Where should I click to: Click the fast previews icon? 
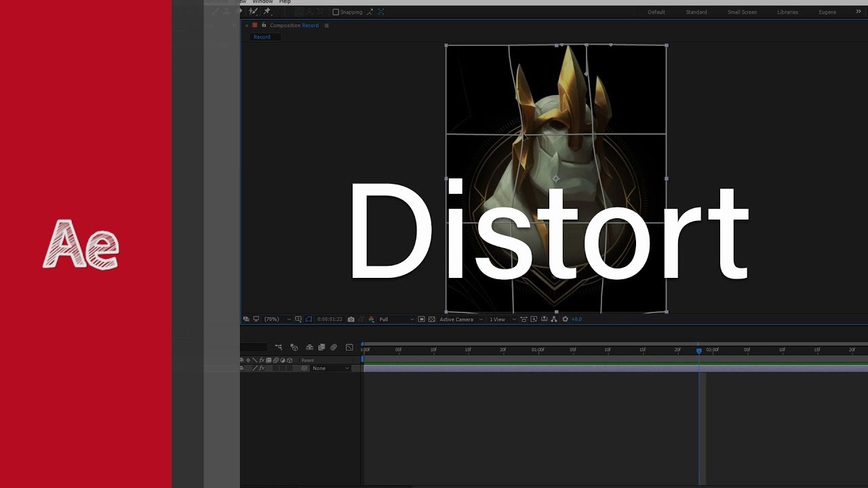coord(534,319)
